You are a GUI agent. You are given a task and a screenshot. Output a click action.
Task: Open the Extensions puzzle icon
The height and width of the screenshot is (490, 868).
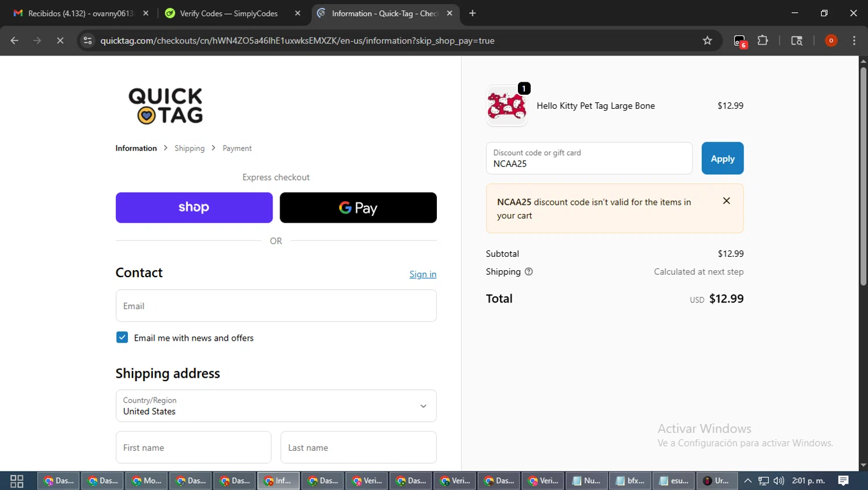pos(763,40)
